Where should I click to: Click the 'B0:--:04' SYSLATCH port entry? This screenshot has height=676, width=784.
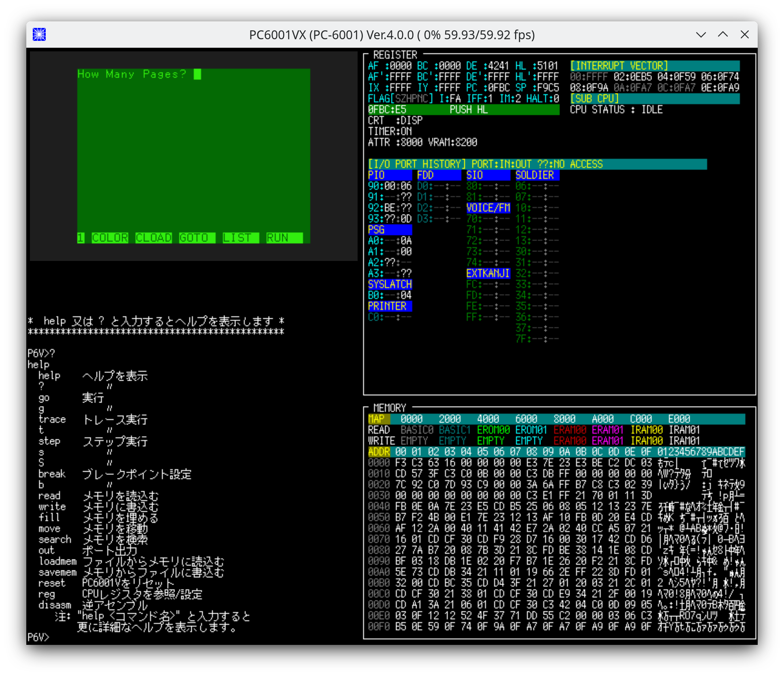point(390,295)
